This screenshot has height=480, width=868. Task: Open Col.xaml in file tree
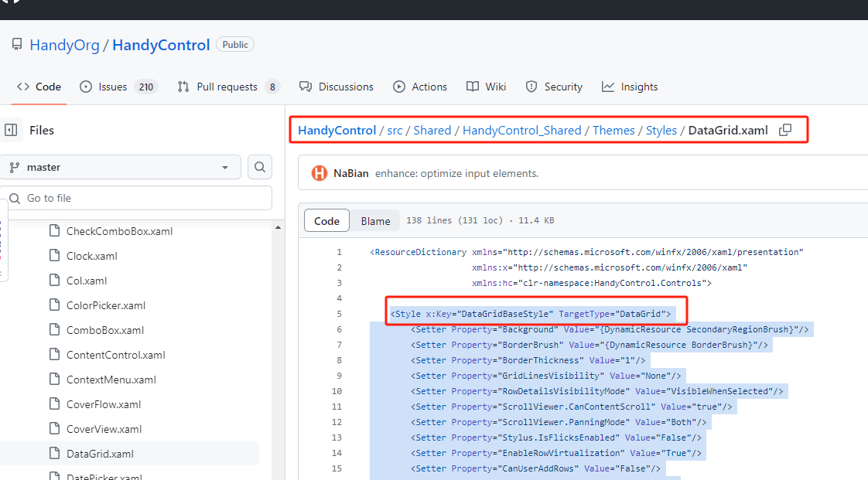point(87,281)
